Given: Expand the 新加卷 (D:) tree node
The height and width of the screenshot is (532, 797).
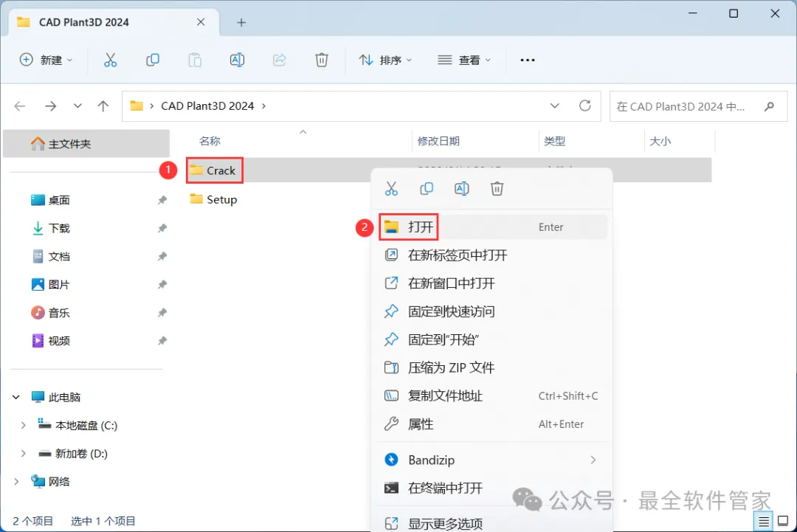Looking at the screenshot, I should 24,453.
